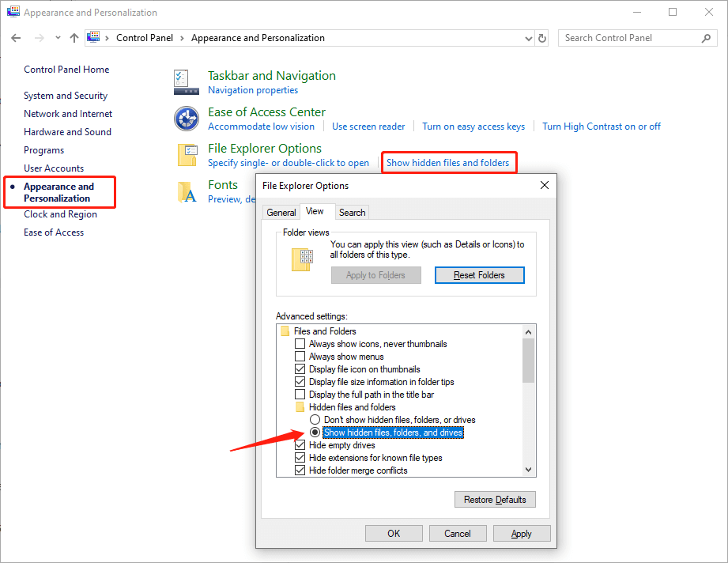Expand the chevron before Control Panel breadcrumb
Screen dimensions: 728x563
point(107,38)
